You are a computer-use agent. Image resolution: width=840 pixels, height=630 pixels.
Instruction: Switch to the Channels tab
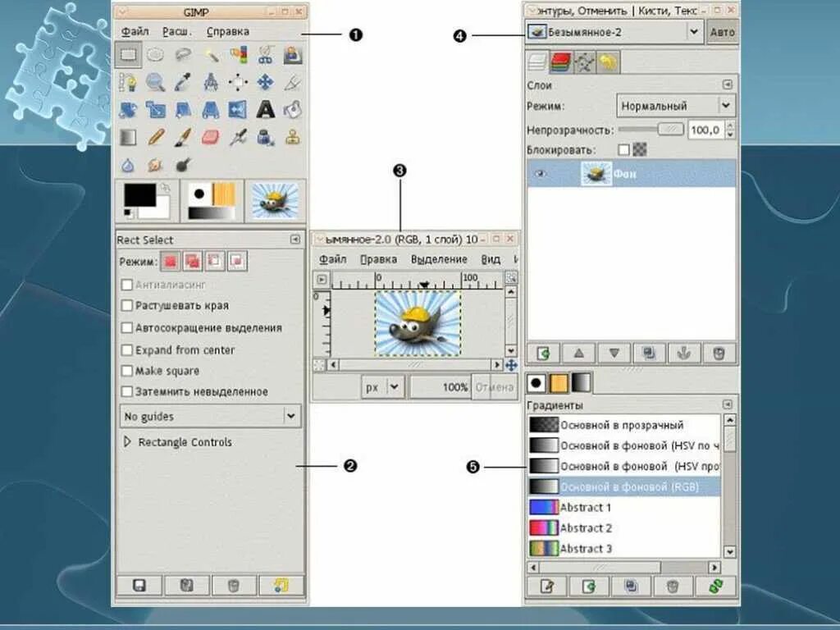click(x=561, y=62)
